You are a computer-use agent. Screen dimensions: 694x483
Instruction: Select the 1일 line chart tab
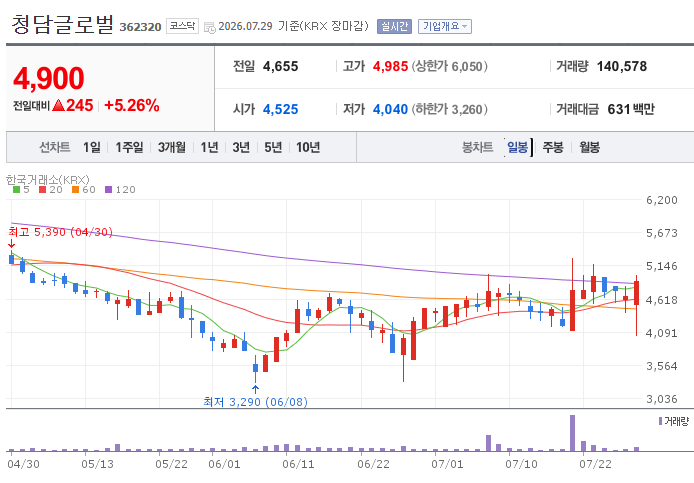(92, 147)
